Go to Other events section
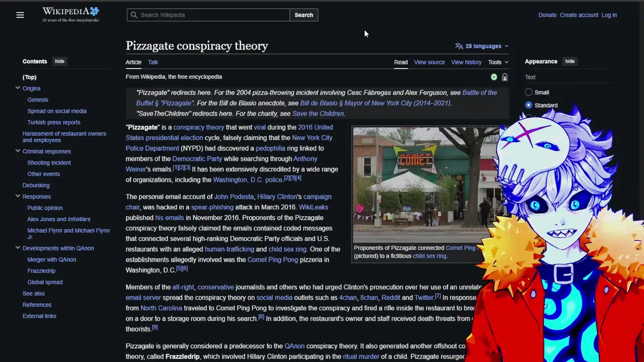This screenshot has width=644, height=362. point(43,174)
